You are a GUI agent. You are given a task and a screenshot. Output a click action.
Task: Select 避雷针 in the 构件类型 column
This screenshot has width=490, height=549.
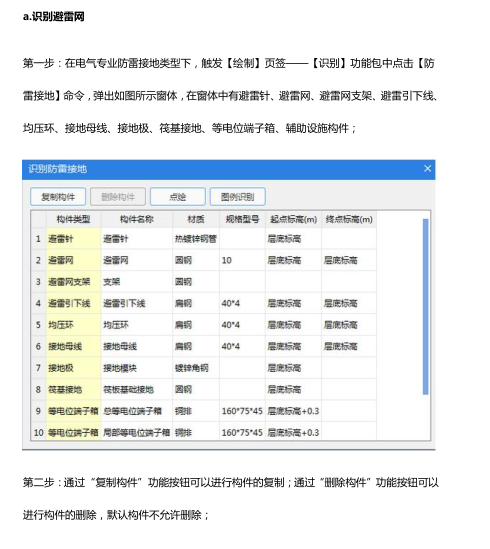click(74, 239)
